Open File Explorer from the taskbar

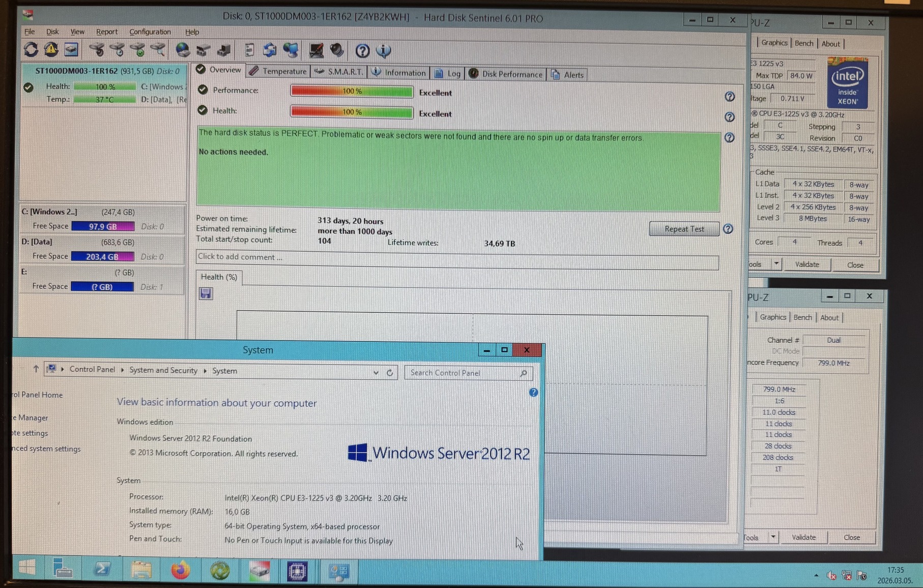pos(141,570)
